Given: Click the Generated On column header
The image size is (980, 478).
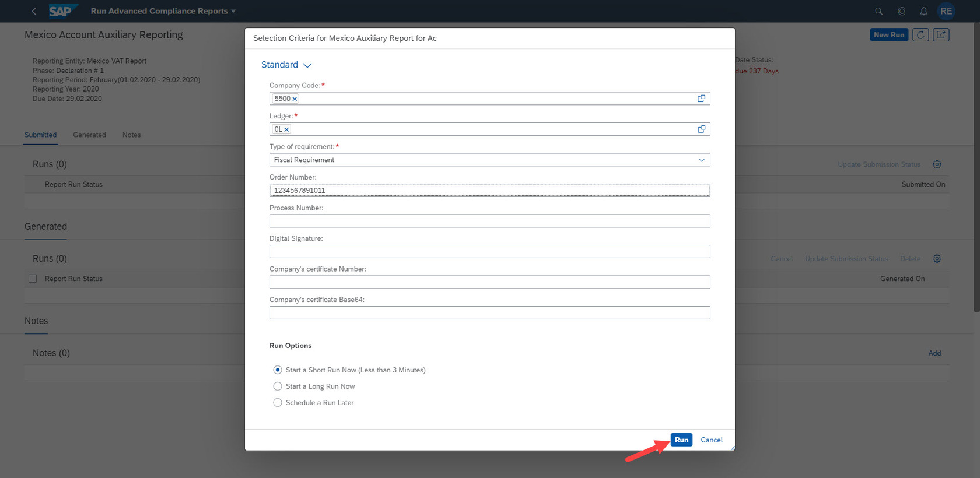Looking at the screenshot, I should tap(902, 279).
